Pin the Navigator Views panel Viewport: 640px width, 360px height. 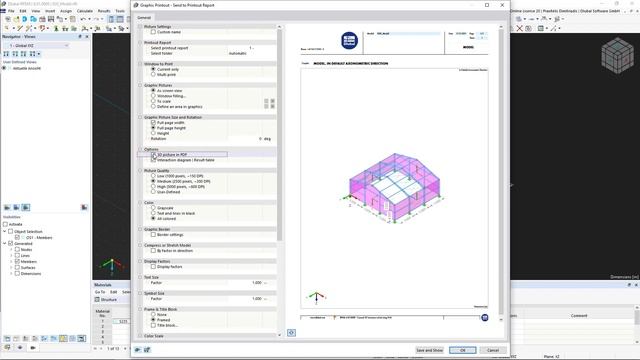(x=80, y=36)
